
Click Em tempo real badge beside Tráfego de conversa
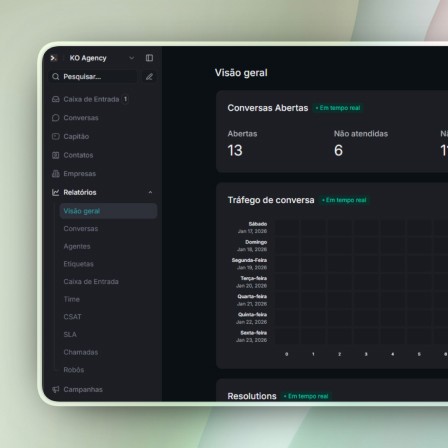point(344,200)
